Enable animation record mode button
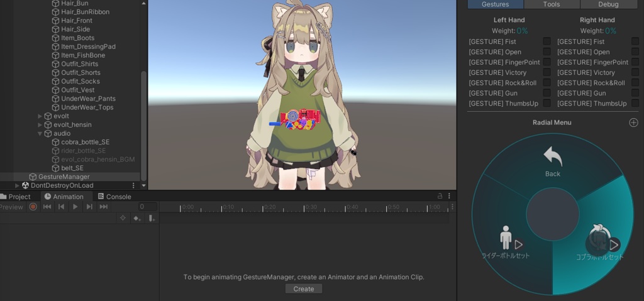 [x=33, y=207]
